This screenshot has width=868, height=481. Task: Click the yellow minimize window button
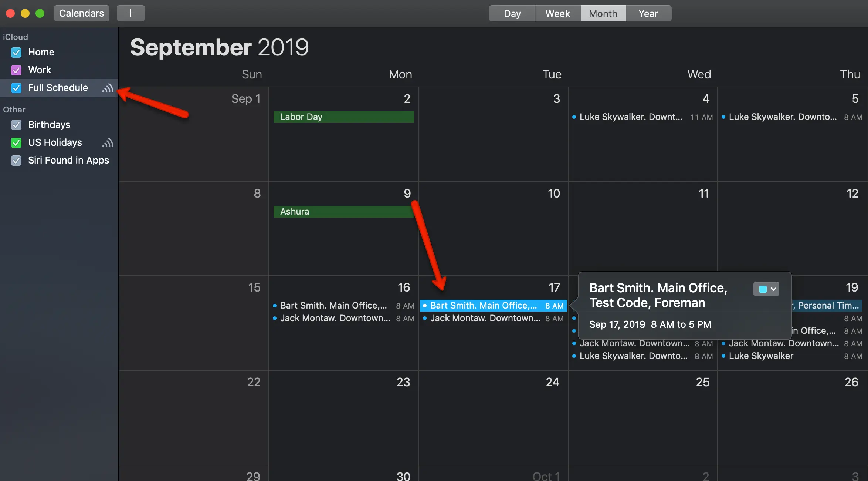pos(25,13)
